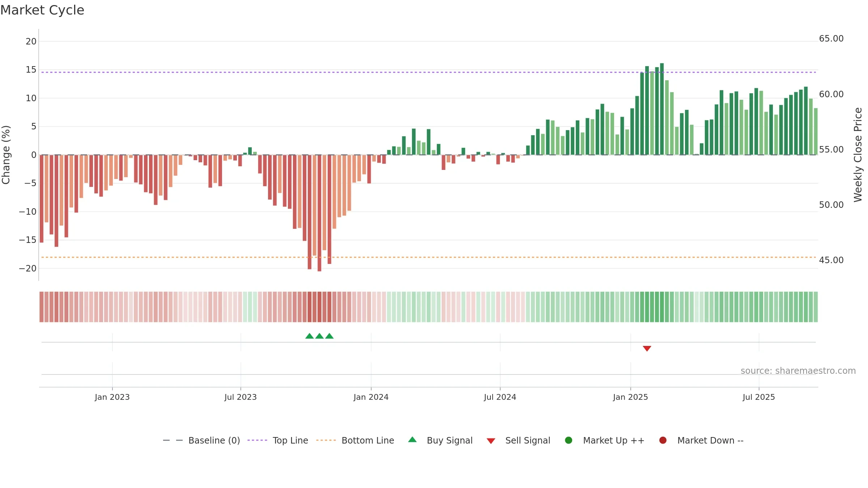The image size is (868, 488).
Task: Click the 55.00 price axis label
Action: point(831,149)
